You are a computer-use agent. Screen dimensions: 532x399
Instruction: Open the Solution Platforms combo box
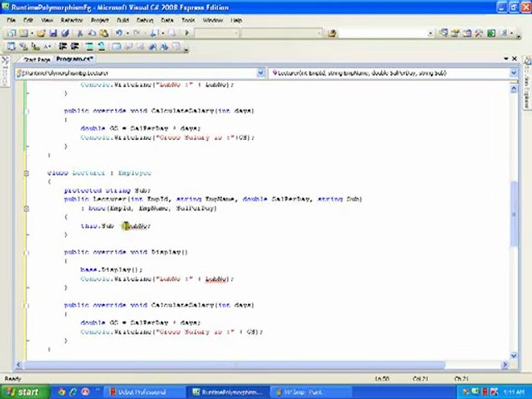click(x=282, y=33)
